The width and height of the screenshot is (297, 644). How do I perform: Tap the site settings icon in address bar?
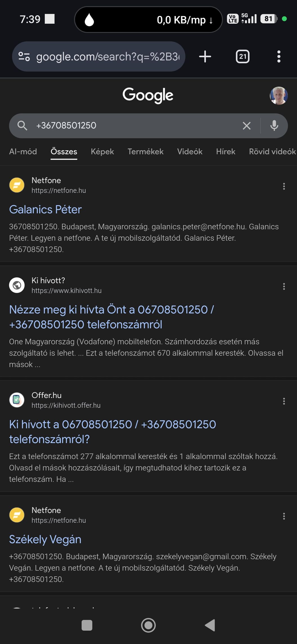(24, 57)
